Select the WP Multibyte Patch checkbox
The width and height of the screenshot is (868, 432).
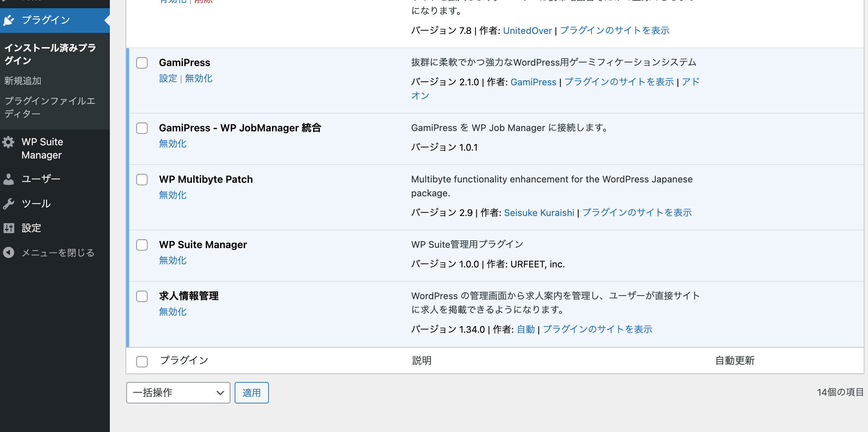point(142,180)
